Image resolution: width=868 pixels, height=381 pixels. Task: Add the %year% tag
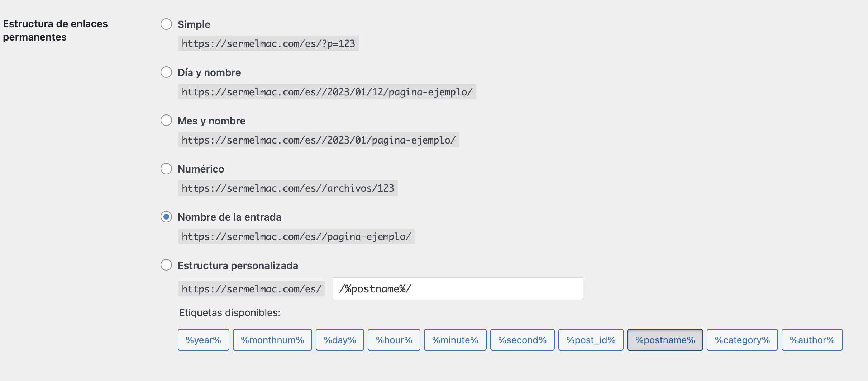(x=204, y=340)
